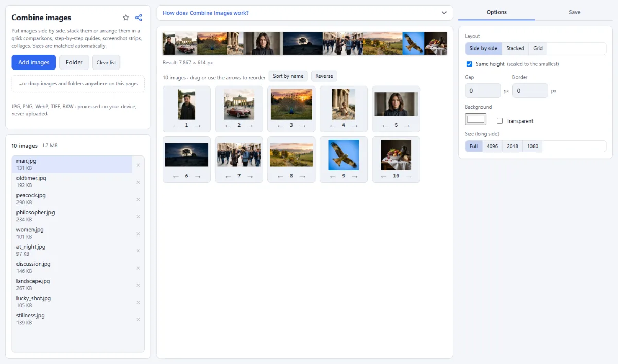Click the Gap value input field

pyautogui.click(x=483, y=91)
